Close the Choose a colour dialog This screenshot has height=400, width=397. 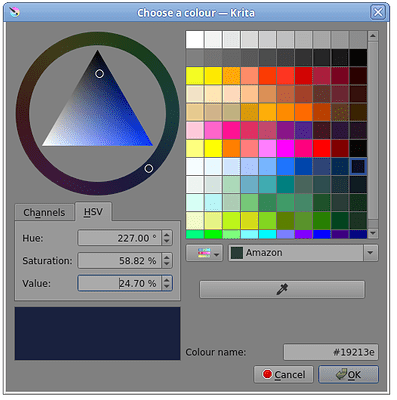(x=378, y=12)
